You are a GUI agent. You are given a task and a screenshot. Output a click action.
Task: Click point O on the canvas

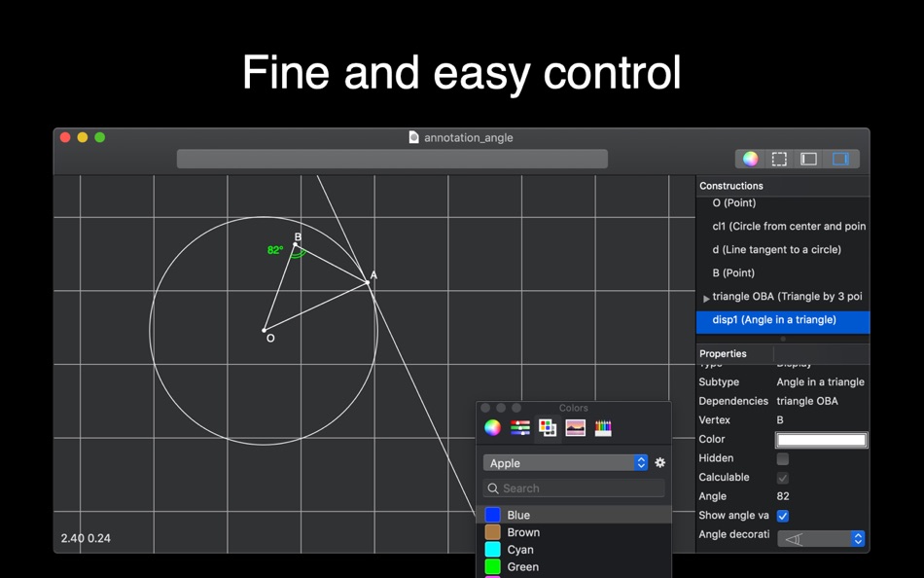[264, 330]
